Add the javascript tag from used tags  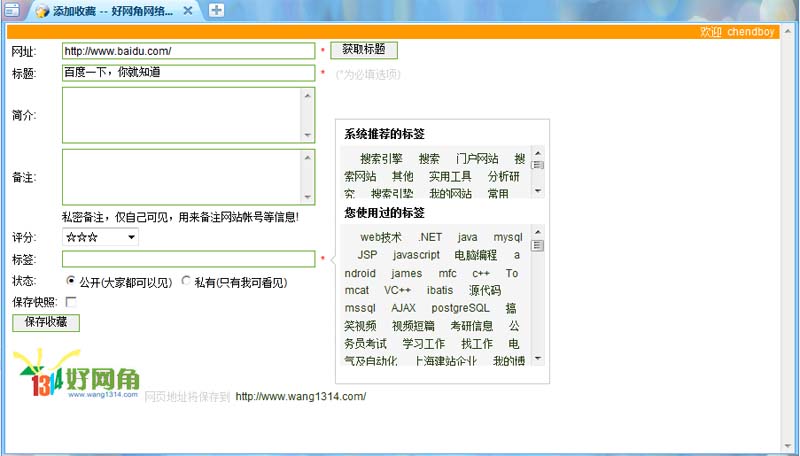tap(416, 255)
